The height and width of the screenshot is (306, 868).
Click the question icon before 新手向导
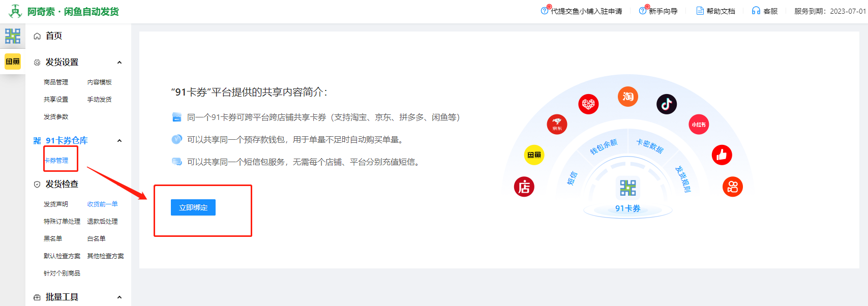(x=643, y=11)
